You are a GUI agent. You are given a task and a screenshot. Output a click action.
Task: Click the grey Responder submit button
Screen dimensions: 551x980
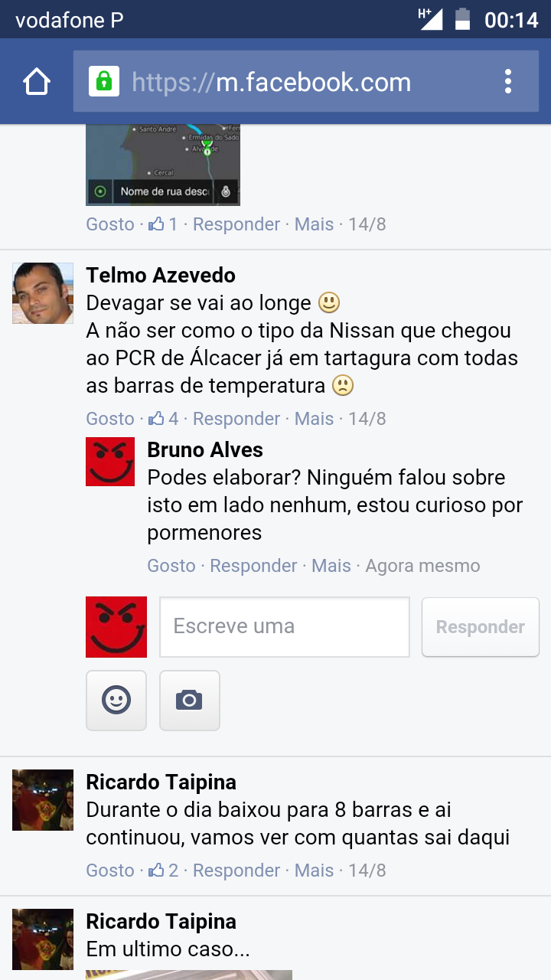pos(481,627)
